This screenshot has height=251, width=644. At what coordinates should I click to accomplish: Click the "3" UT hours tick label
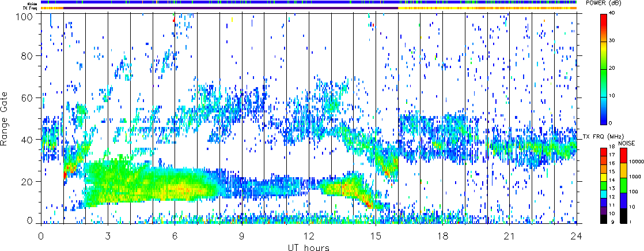point(108,236)
